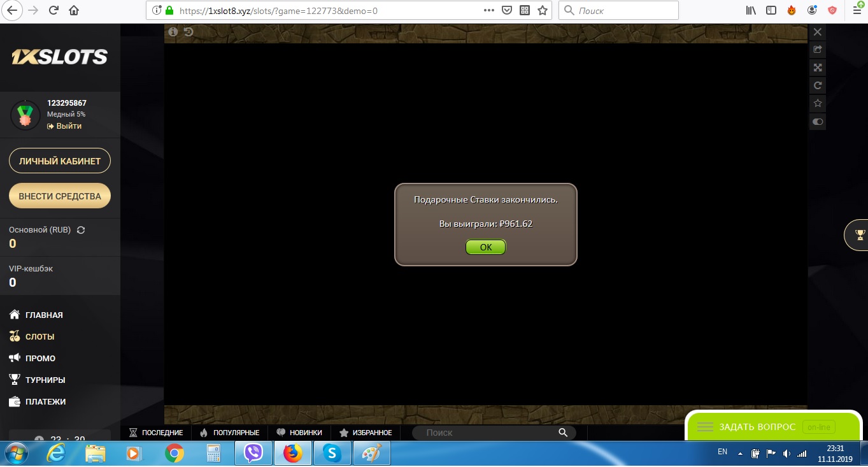Click the EN language indicator
868x467 pixels.
click(722, 452)
